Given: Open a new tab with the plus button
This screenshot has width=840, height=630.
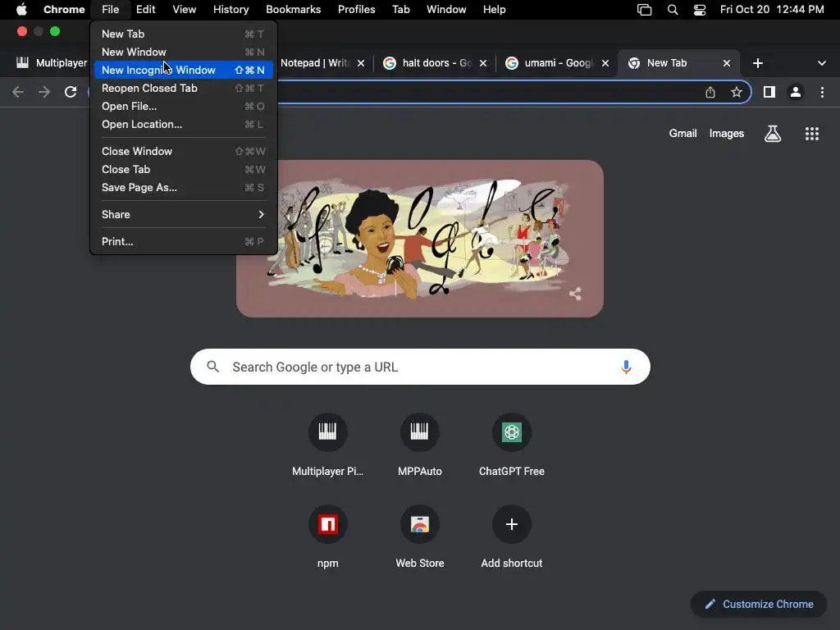Looking at the screenshot, I should [757, 63].
